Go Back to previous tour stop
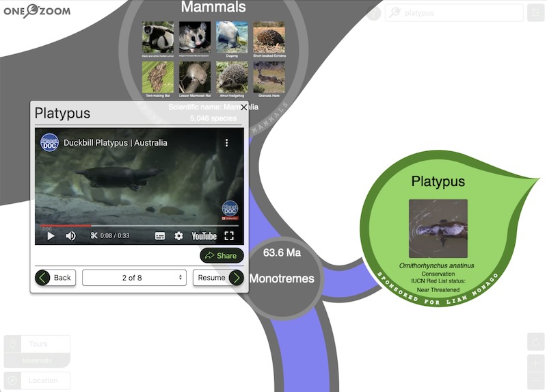This screenshot has height=392, width=547. pos(55,278)
